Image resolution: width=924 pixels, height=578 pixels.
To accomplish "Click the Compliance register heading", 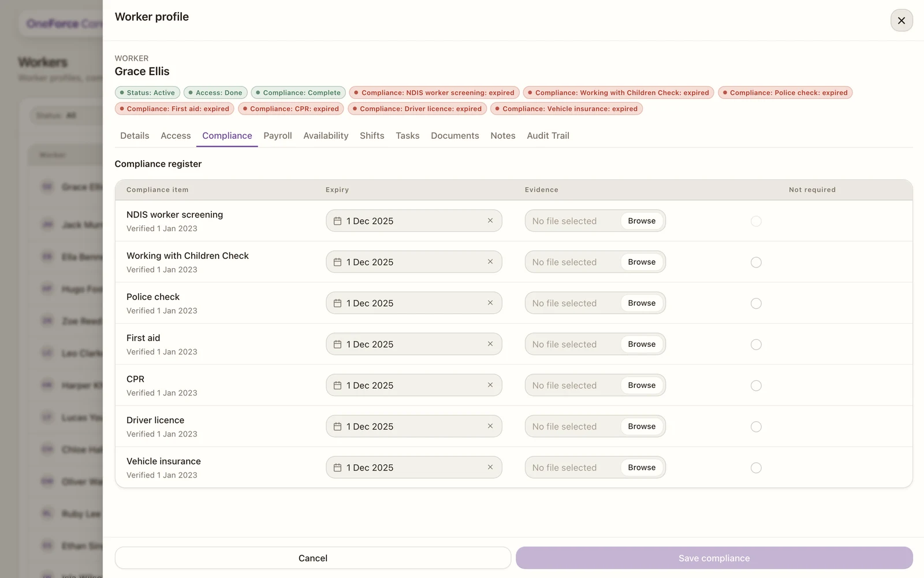I will click(x=158, y=164).
